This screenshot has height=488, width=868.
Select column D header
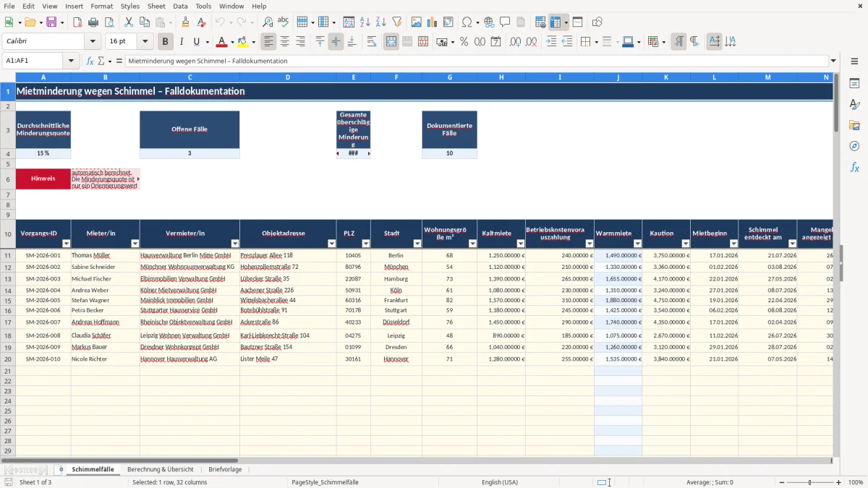pyautogui.click(x=288, y=77)
